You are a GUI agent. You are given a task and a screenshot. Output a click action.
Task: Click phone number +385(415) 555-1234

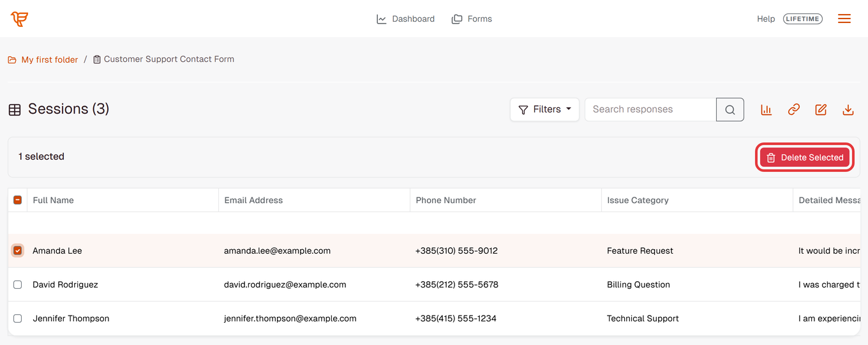point(456,318)
